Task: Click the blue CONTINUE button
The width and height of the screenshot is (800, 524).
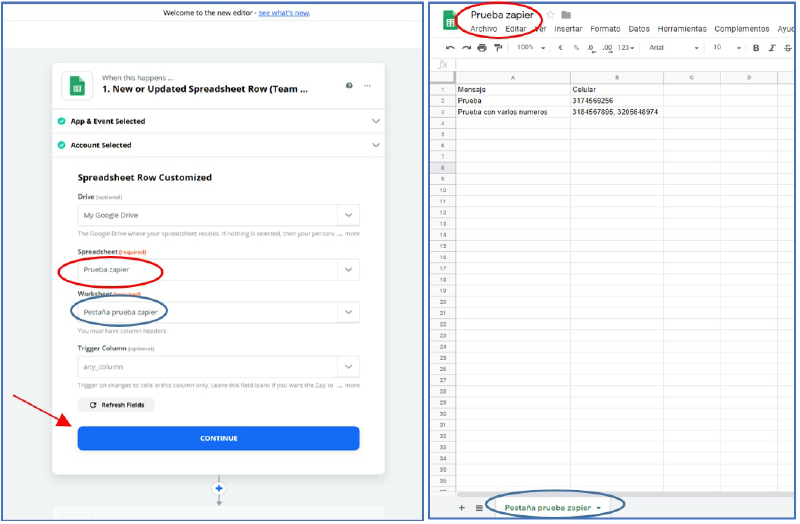Action: 218,438
